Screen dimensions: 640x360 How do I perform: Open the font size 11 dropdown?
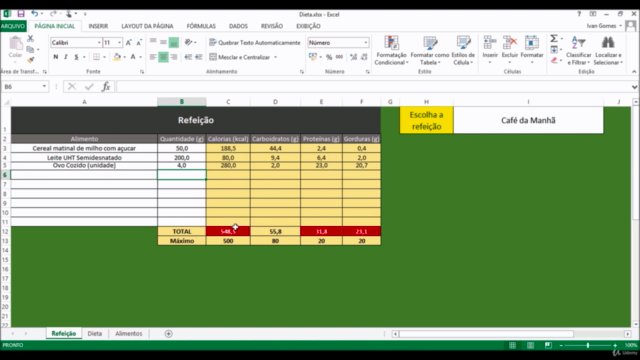[120, 42]
